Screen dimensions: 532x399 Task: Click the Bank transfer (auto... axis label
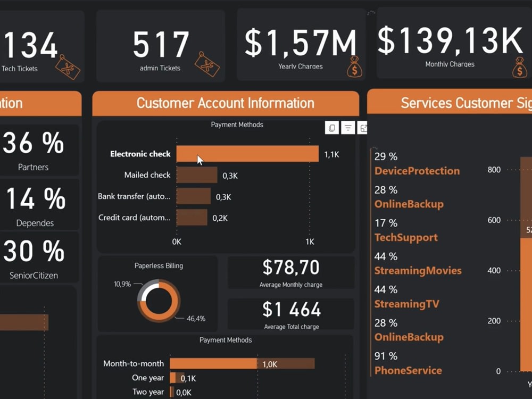pos(134,196)
